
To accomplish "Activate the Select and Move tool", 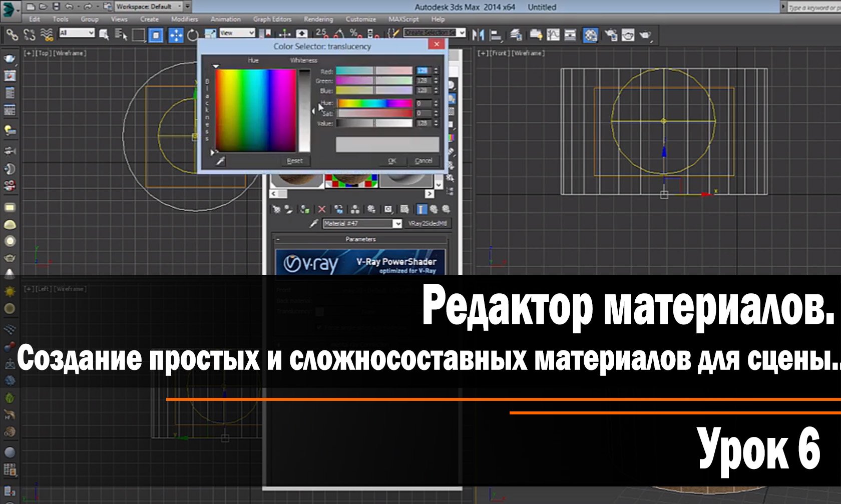I will point(176,35).
